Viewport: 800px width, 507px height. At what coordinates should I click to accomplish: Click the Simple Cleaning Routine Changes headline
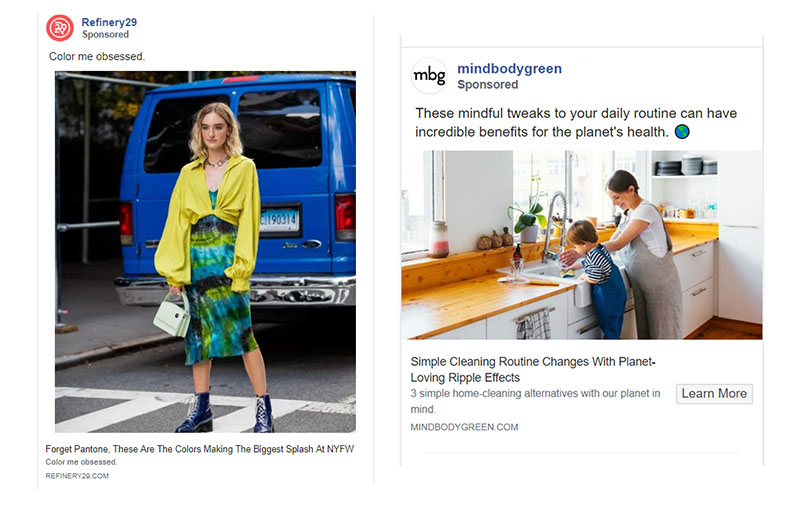[x=533, y=369]
